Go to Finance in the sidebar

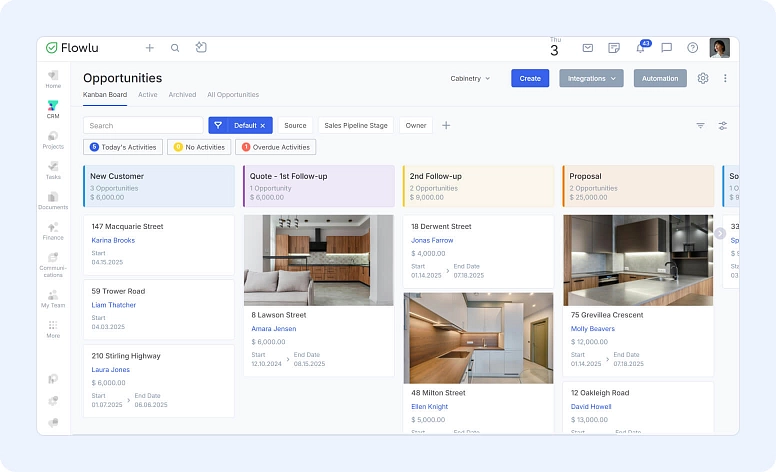(53, 230)
